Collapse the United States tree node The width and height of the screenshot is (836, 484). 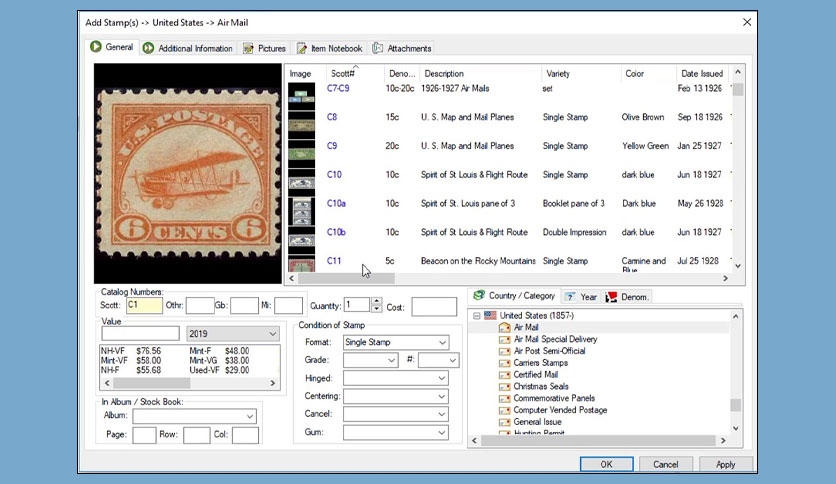tap(477, 316)
